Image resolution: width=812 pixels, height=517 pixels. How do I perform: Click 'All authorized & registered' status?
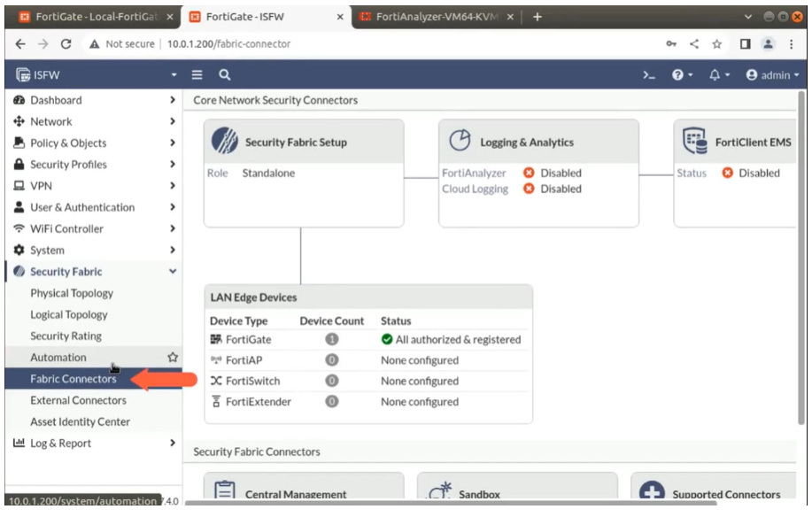(x=451, y=339)
